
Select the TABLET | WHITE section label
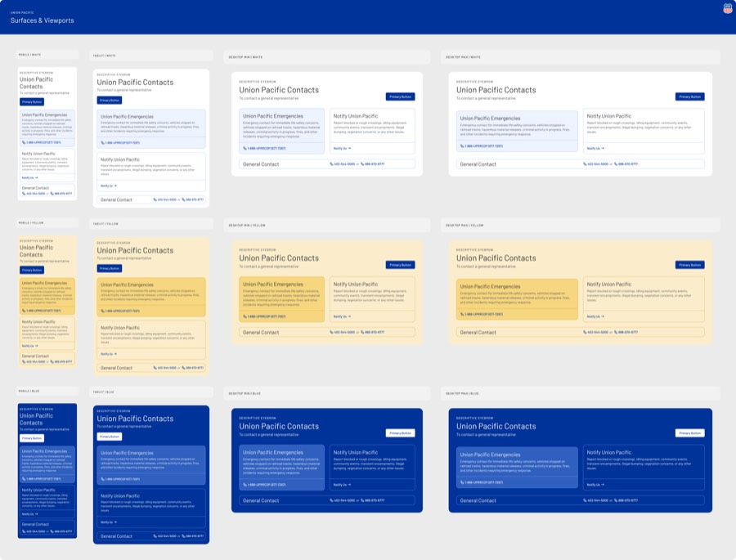104,56
